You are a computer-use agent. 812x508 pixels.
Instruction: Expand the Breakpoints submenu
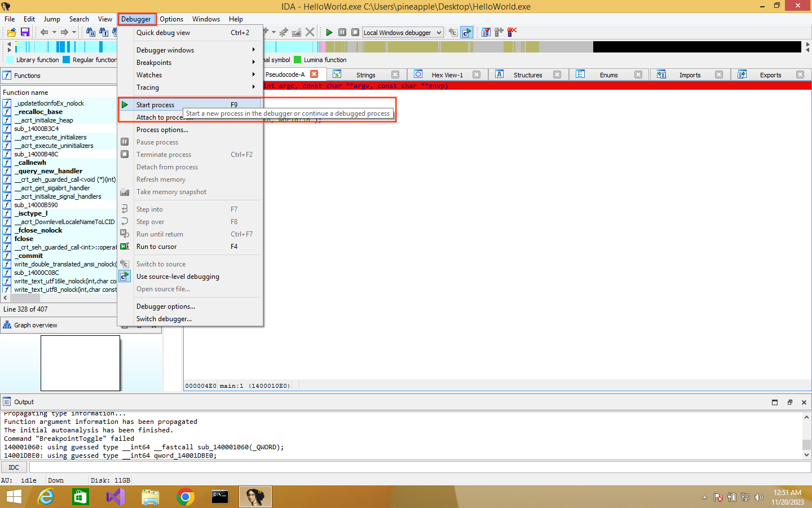(190, 63)
